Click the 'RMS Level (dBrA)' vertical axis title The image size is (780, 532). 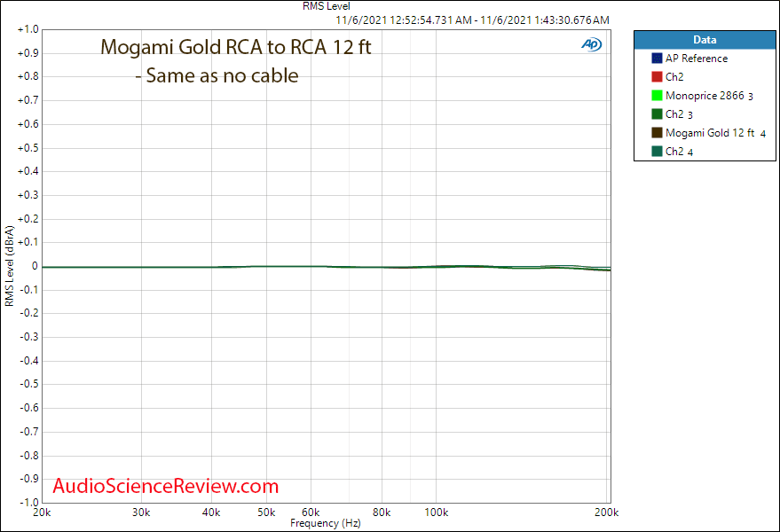click(10, 266)
